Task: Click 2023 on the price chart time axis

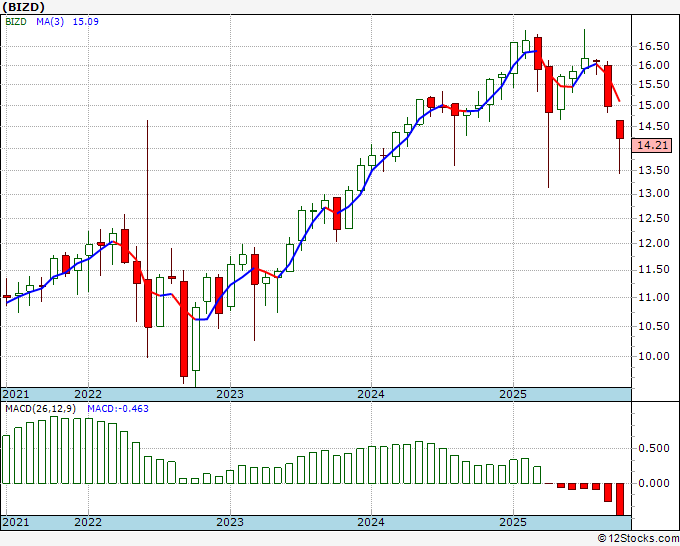Action: 230,394
